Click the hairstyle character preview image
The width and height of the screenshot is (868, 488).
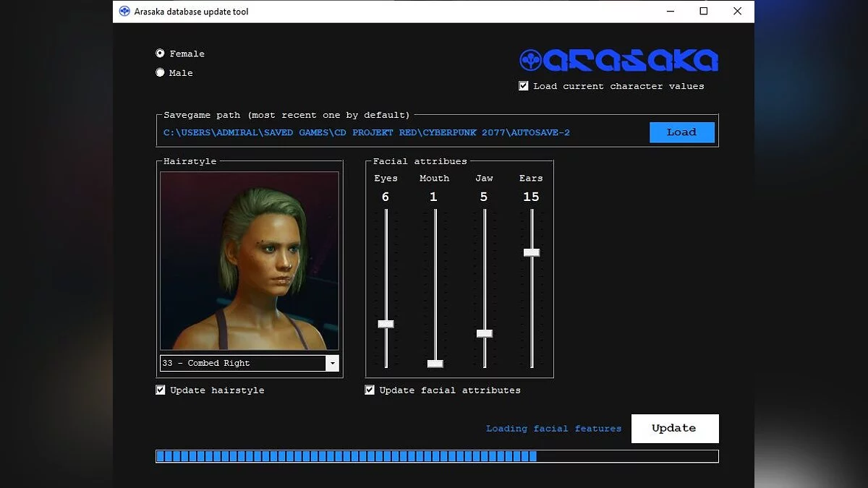(x=249, y=261)
